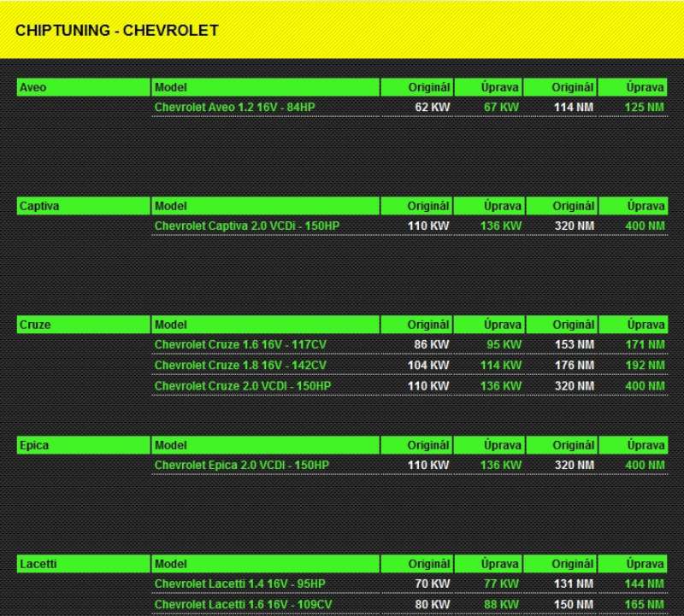The image size is (684, 616).
Task: Select the Epica section header
Action: coord(83,445)
